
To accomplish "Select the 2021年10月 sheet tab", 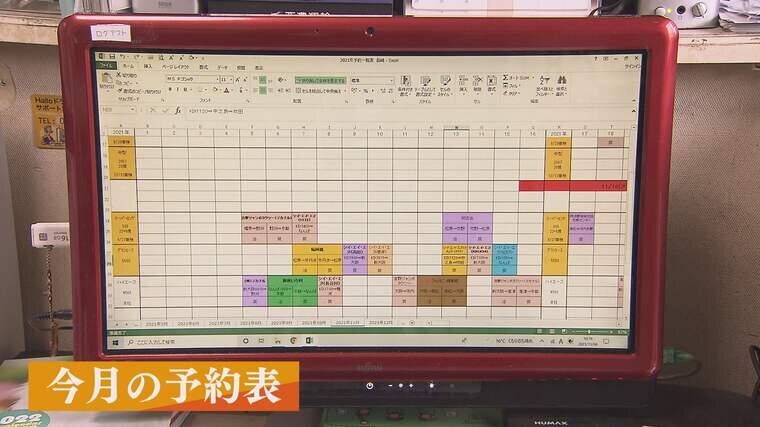I will pyautogui.click(x=314, y=323).
